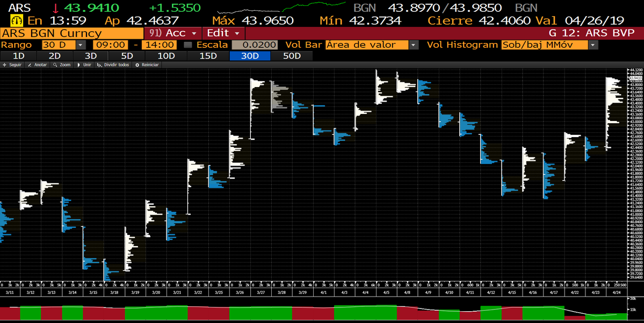Click the Vol Bar label
Screen dimensions: 644x323
303,45
